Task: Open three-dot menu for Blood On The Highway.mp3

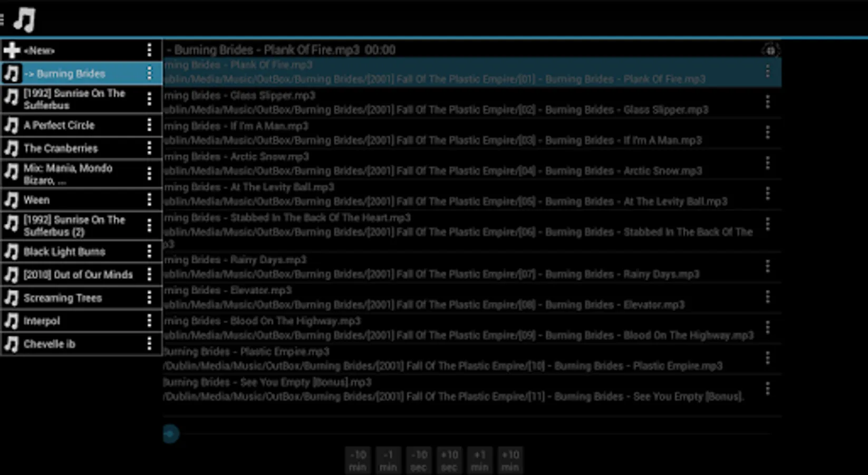Action: coord(768,328)
